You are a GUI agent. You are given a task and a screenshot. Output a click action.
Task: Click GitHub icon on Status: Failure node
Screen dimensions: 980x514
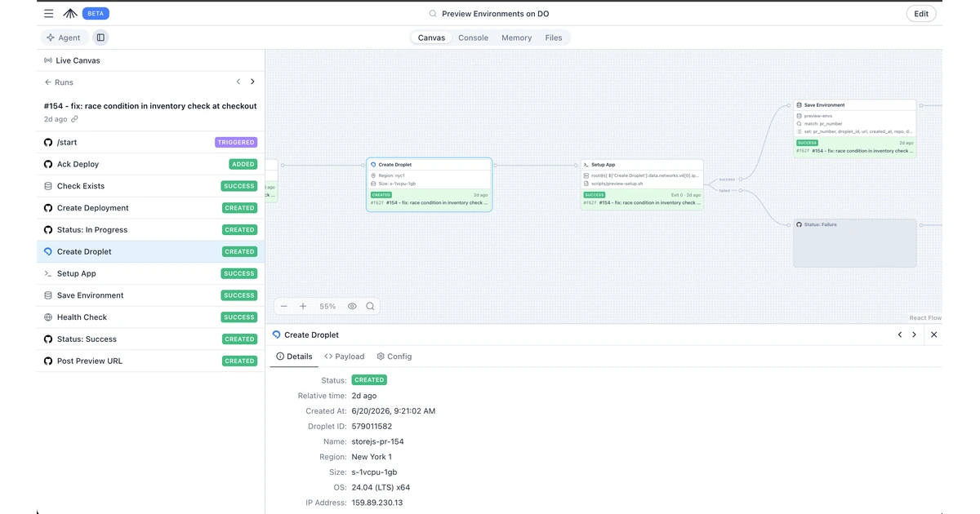pos(800,224)
